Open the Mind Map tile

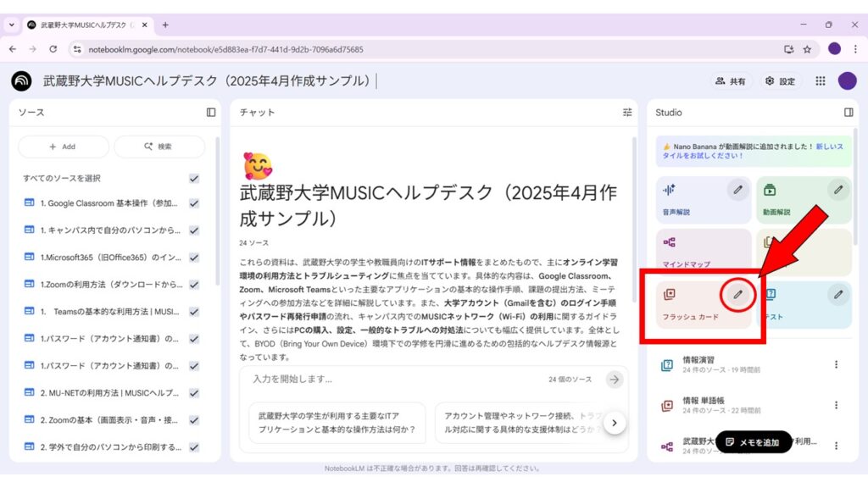pyautogui.click(x=703, y=252)
